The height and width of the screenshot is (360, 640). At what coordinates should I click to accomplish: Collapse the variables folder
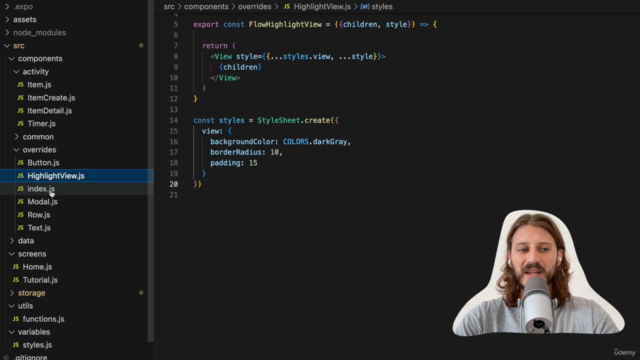12,332
